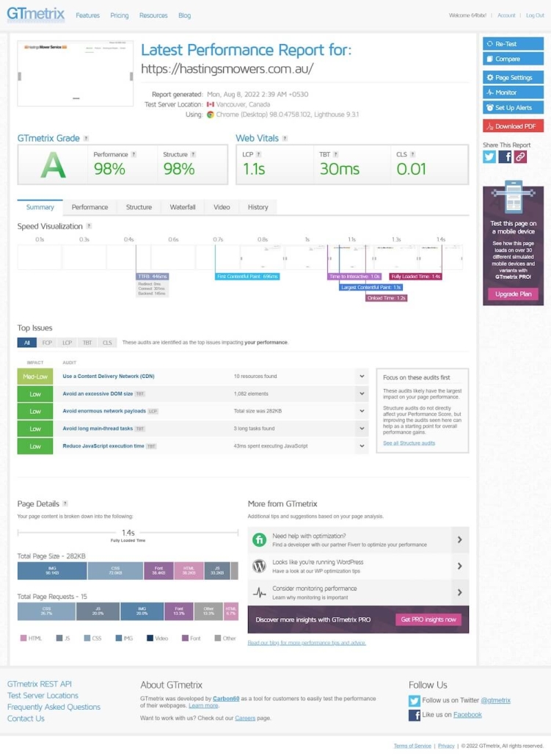Open Blog in top navigation
The height and width of the screenshot is (756, 551).
[x=185, y=15]
